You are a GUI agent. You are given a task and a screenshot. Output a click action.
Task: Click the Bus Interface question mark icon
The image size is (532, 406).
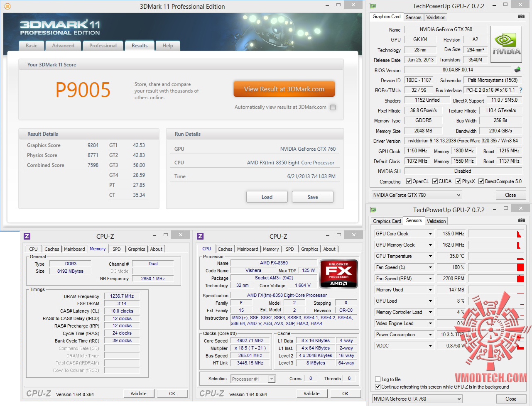[521, 90]
